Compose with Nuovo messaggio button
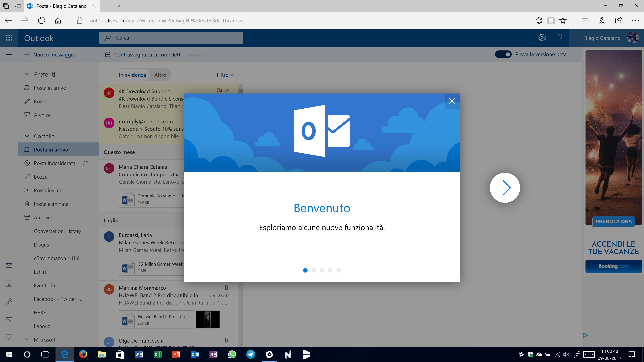This screenshot has width=644, height=362. coord(49,54)
